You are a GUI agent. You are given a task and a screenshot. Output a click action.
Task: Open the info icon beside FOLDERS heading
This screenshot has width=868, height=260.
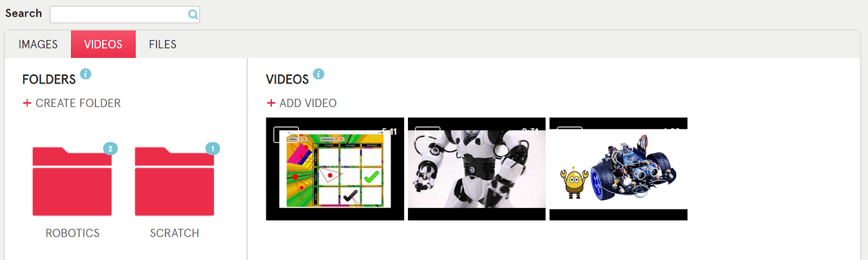tap(86, 74)
